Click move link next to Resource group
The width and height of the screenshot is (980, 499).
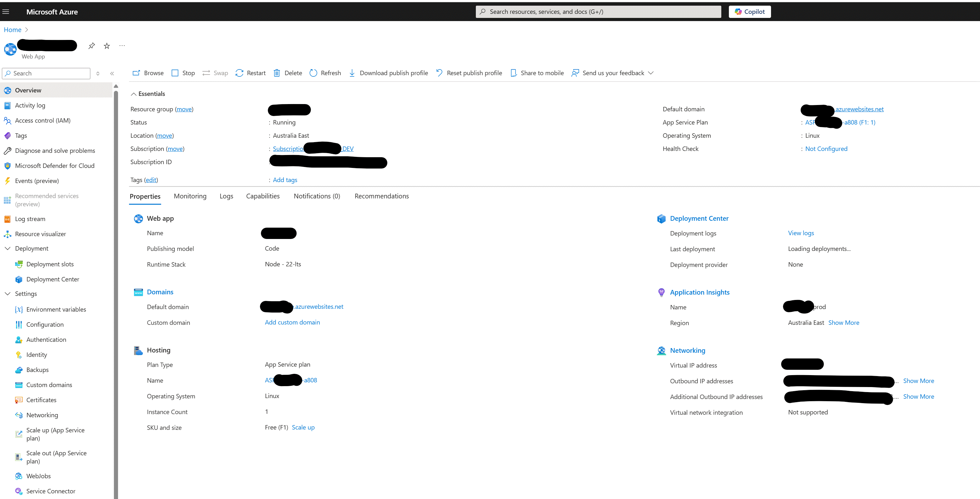184,109
